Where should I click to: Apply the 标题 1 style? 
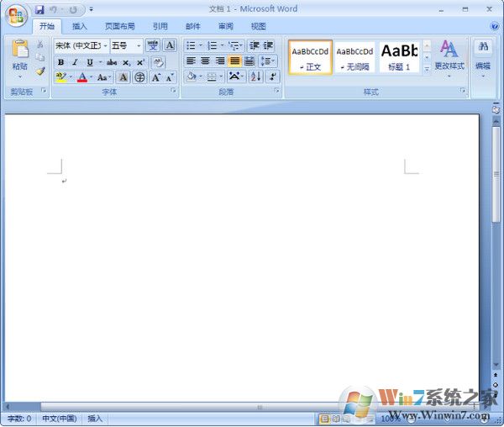click(x=400, y=56)
